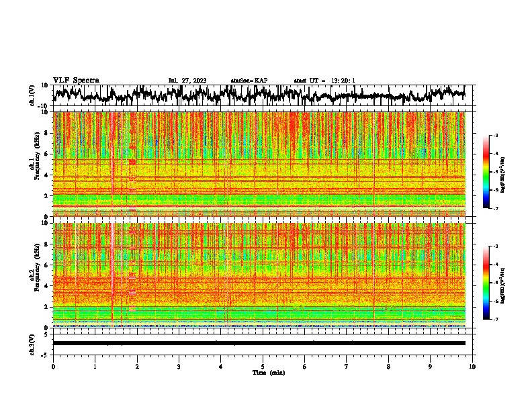Select the "start UT = 13:20: 1" header text
Image resolution: width=532 pixels, height=411 pixels.
(x=324, y=81)
